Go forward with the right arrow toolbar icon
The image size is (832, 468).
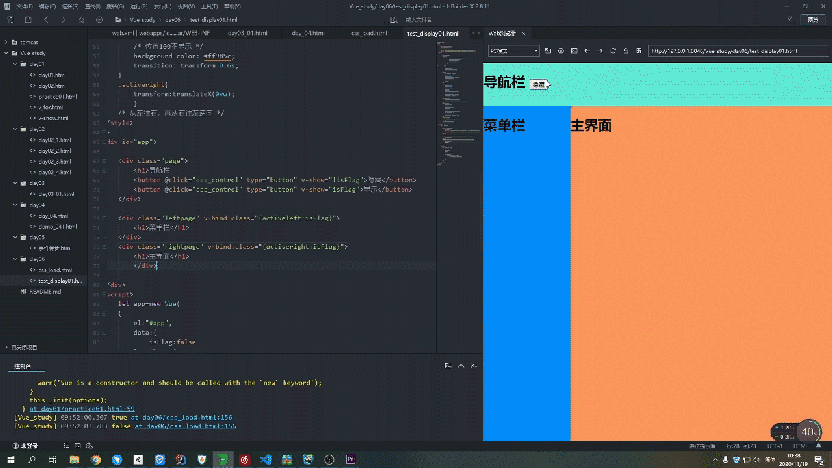point(63,20)
